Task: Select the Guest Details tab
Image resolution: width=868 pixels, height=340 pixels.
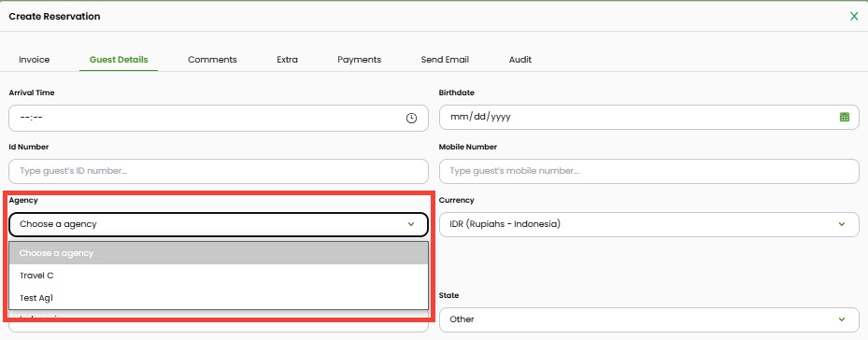Action: [x=119, y=59]
